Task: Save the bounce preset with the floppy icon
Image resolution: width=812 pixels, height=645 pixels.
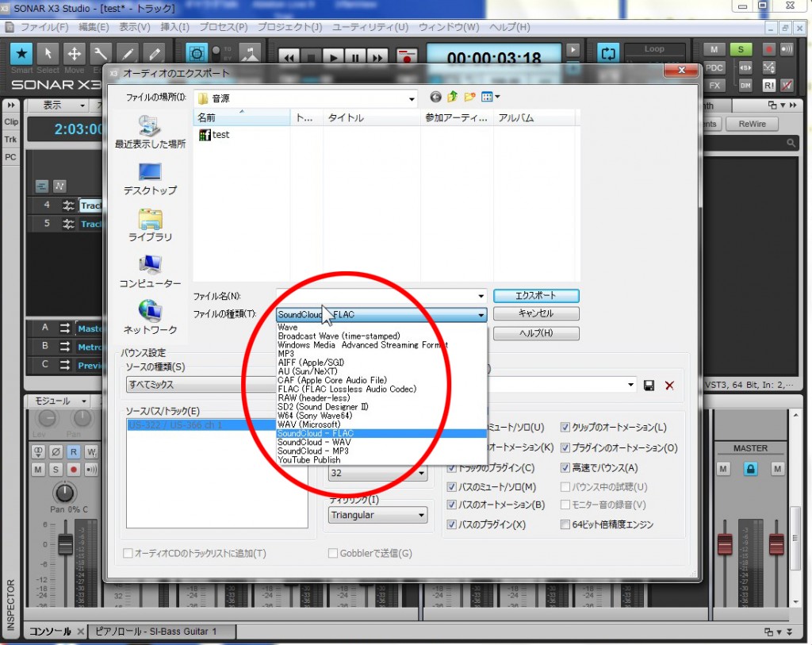Action: click(x=649, y=385)
